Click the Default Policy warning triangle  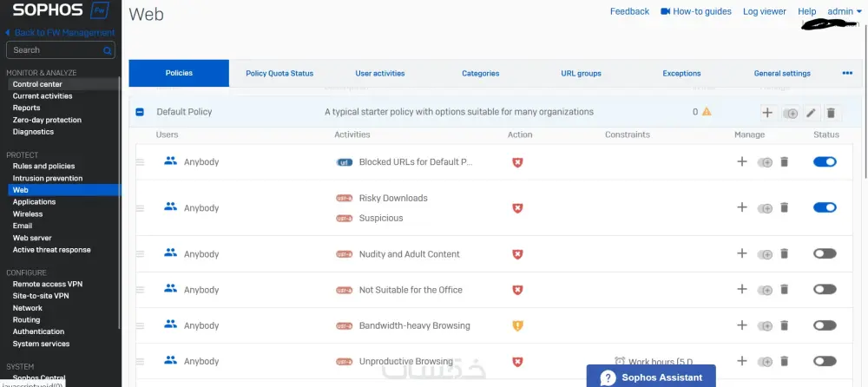(x=707, y=111)
